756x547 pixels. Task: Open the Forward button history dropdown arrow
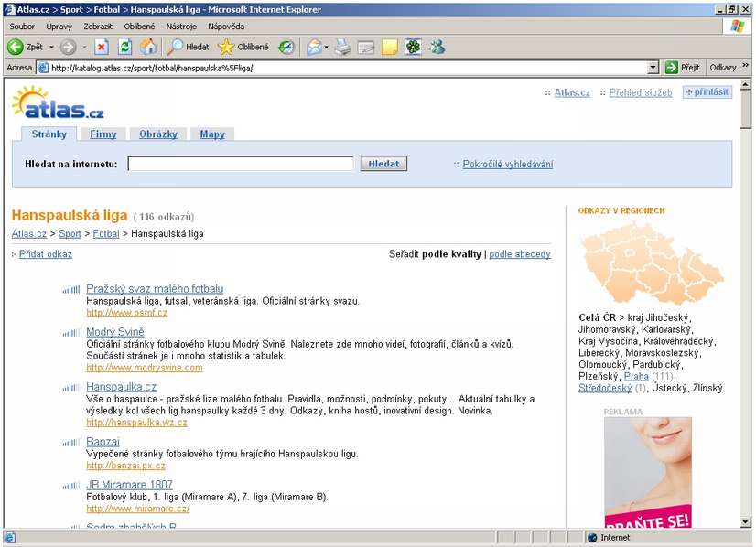pos(84,47)
